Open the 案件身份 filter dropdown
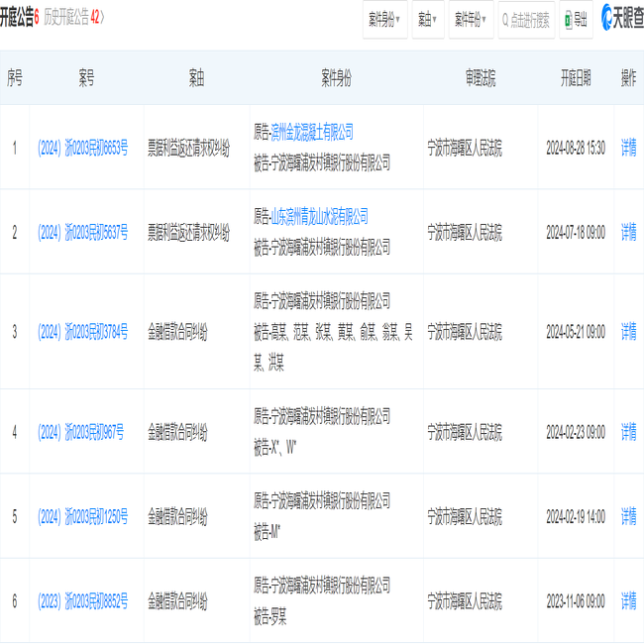This screenshot has height=644, width=644. pyautogui.click(x=384, y=19)
